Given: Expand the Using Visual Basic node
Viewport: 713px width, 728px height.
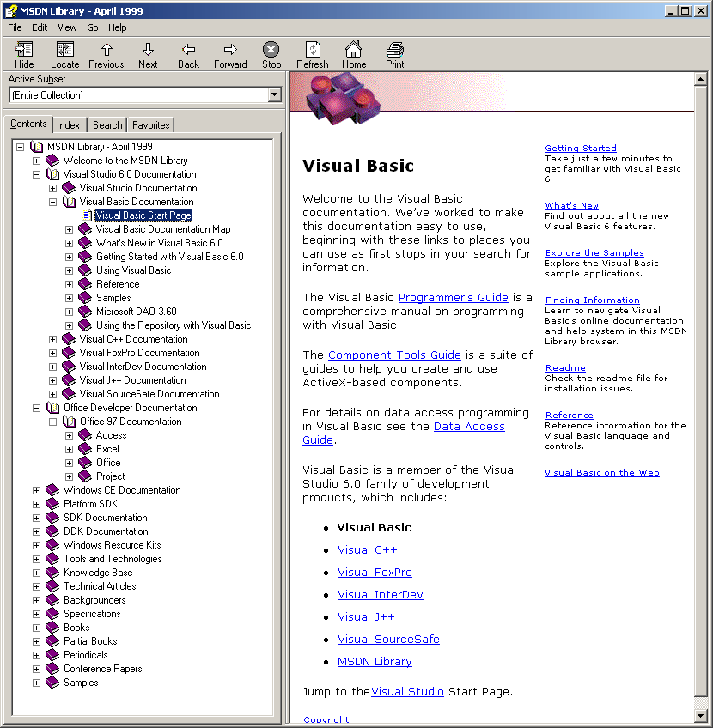Looking at the screenshot, I should (70, 270).
